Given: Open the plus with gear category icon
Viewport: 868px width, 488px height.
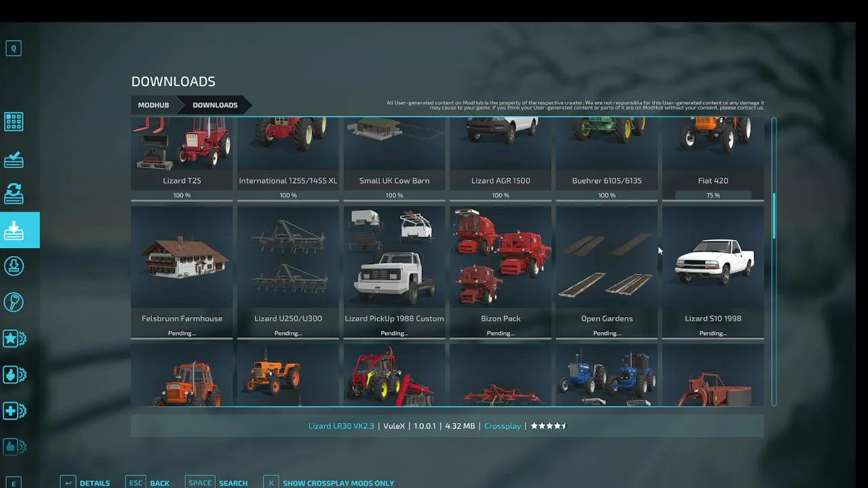Looking at the screenshot, I should (x=14, y=411).
